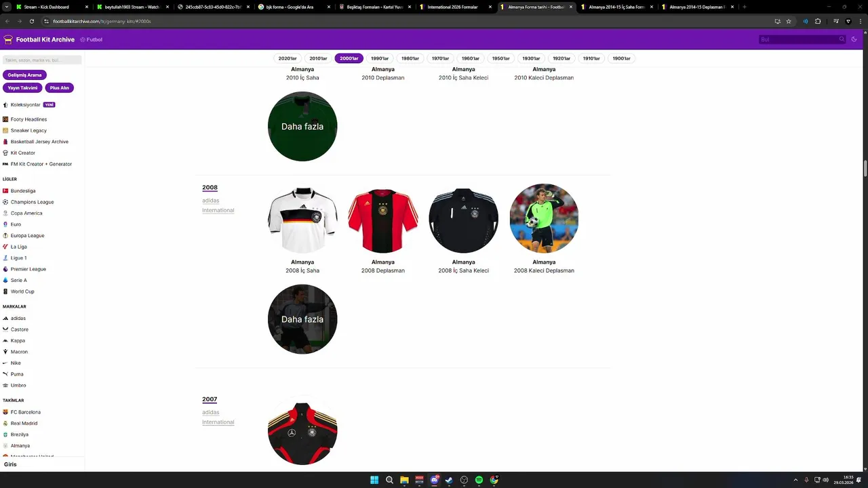Open Spotify from the taskbar

[x=479, y=480]
